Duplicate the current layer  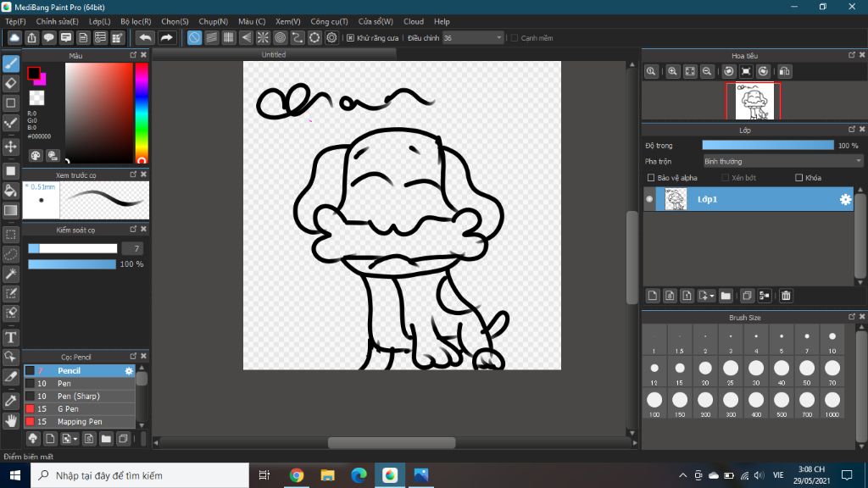point(747,296)
